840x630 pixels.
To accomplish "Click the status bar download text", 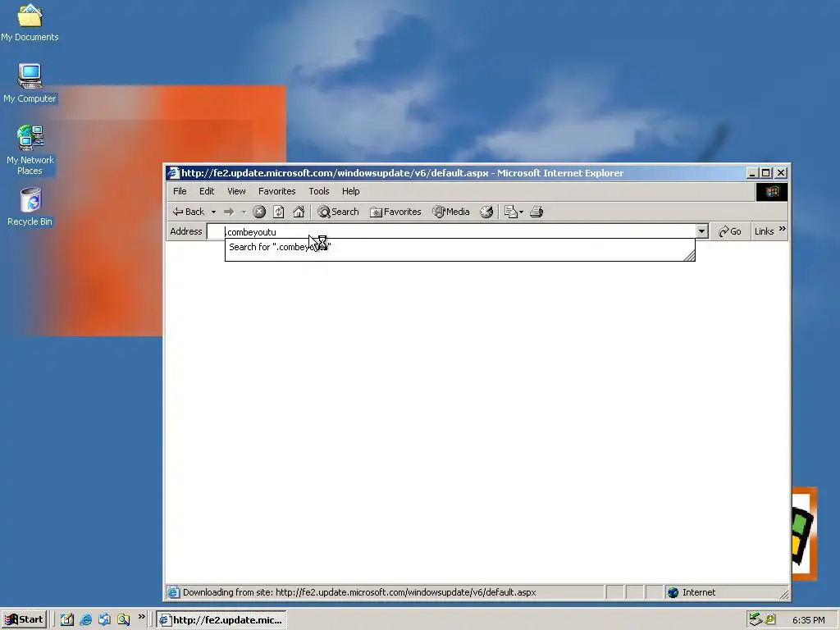I will [x=359, y=592].
